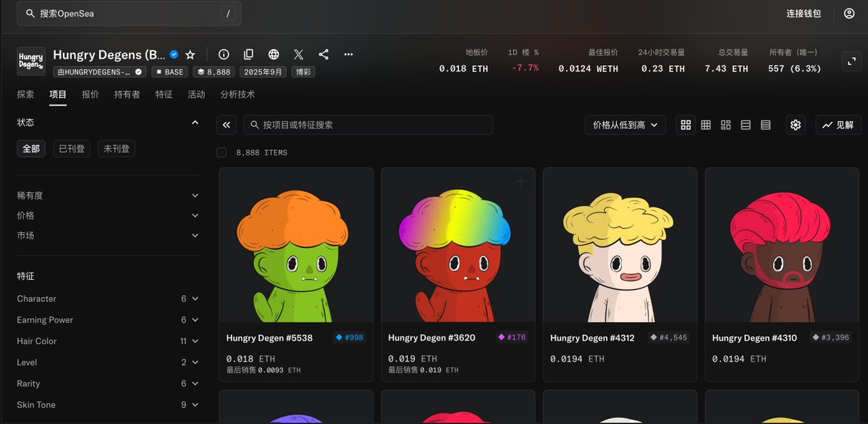
Task: Expand the Skin Tone trait filter
Action: pyautogui.click(x=109, y=404)
